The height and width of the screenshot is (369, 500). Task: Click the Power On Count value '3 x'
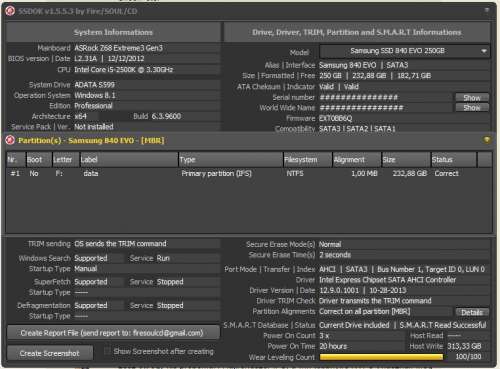324,336
